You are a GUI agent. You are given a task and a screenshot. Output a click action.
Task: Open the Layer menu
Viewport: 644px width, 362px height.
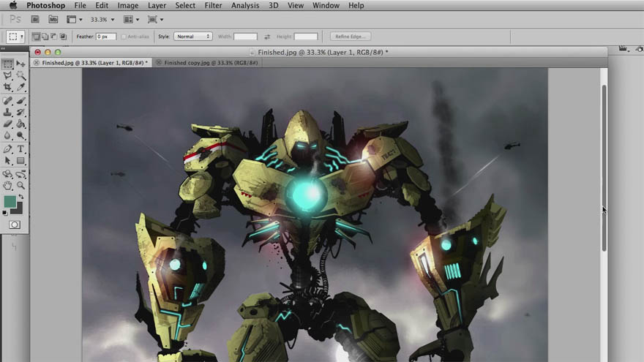pos(157,5)
